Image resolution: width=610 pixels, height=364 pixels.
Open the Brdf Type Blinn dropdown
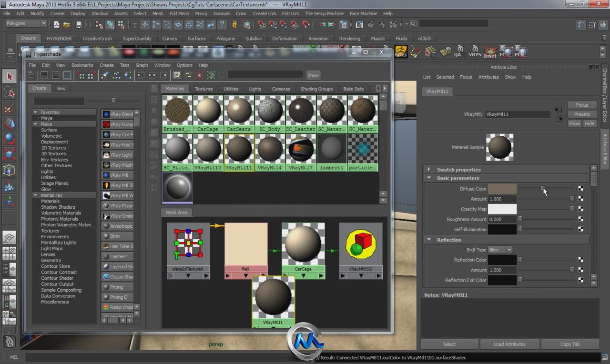click(x=500, y=250)
